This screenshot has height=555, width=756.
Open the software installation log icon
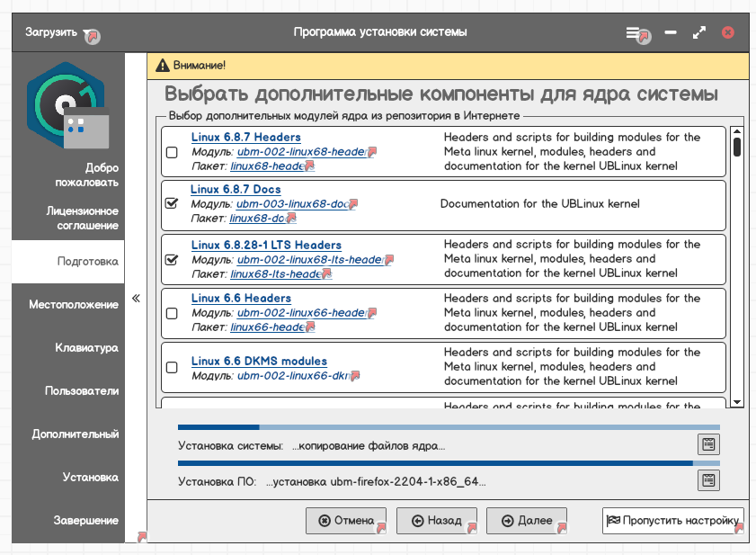[x=708, y=479]
